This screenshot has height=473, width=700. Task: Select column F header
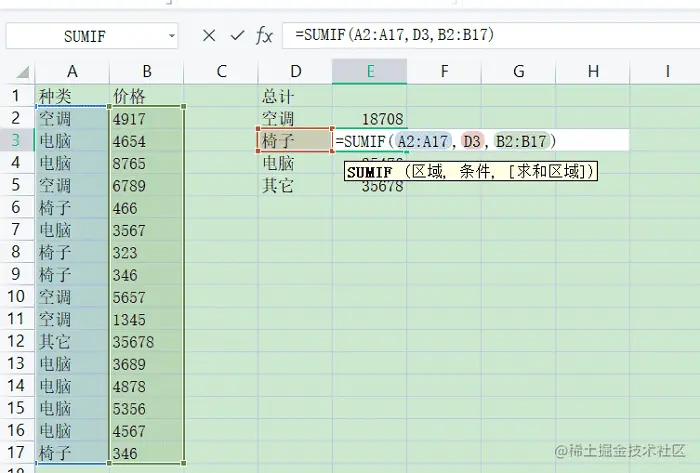coord(444,71)
